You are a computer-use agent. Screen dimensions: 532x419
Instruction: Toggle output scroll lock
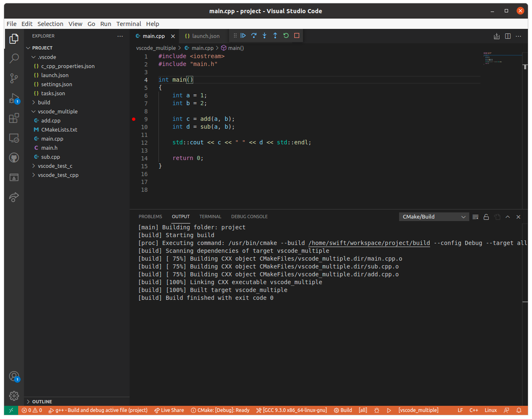tap(486, 217)
